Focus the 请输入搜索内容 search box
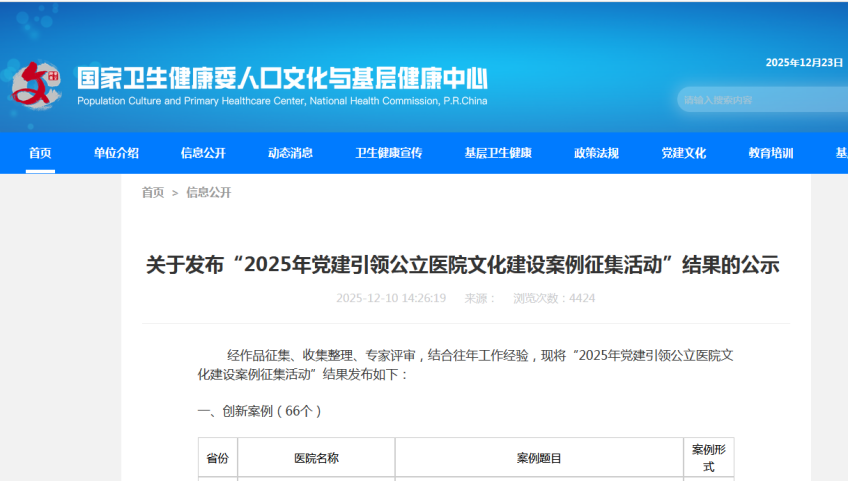The image size is (849, 481). 760,100
